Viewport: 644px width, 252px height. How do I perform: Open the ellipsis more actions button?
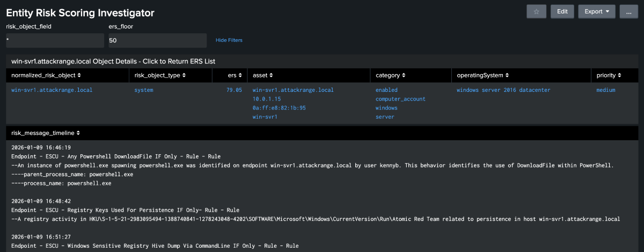click(x=628, y=11)
